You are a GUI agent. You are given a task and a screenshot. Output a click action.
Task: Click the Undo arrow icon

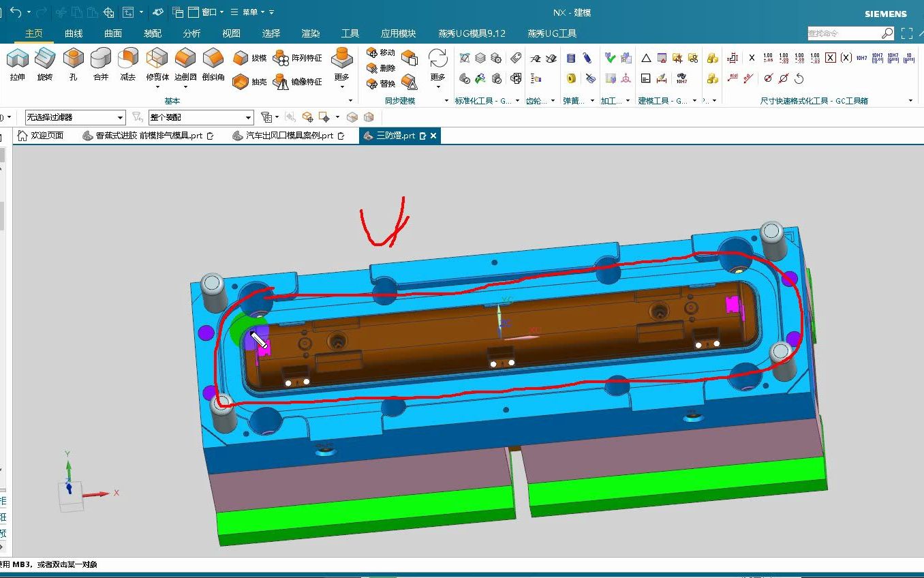[x=16, y=12]
